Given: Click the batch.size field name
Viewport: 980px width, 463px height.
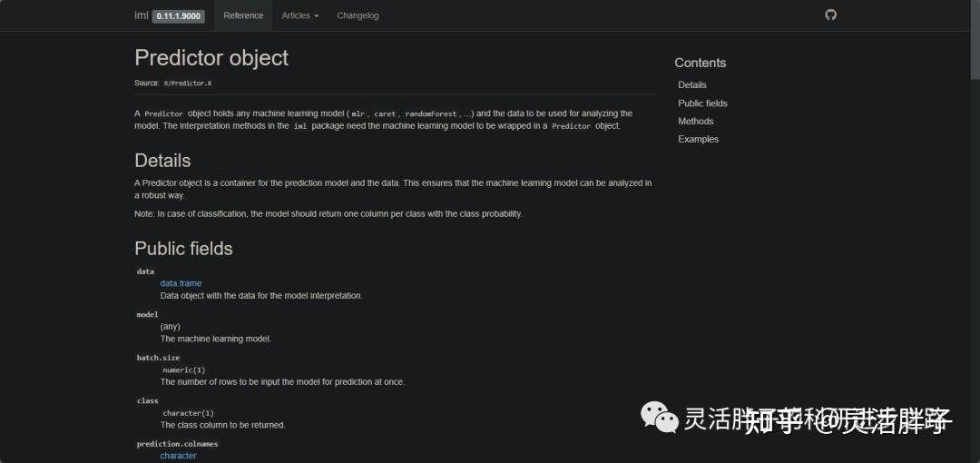Looking at the screenshot, I should coord(158,358).
